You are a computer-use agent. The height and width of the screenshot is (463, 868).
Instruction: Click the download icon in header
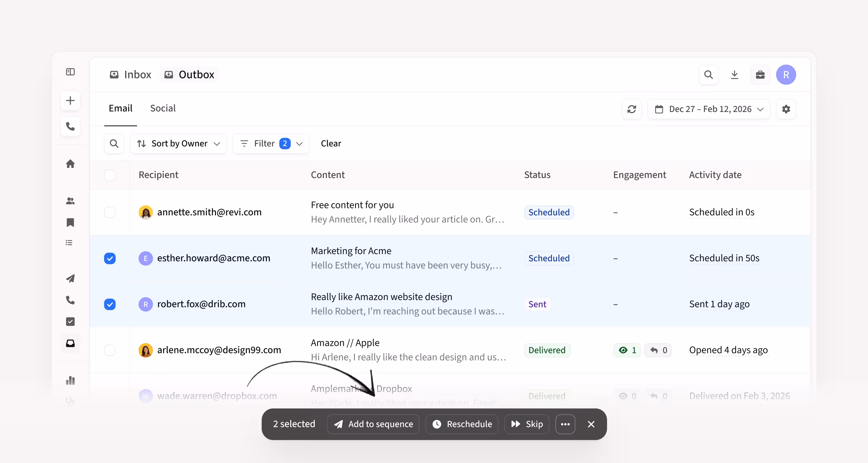(x=734, y=75)
